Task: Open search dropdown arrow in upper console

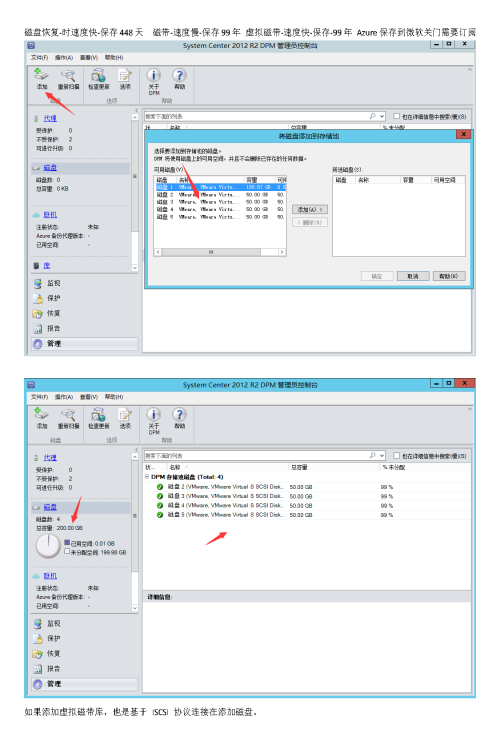Action: pos(382,116)
